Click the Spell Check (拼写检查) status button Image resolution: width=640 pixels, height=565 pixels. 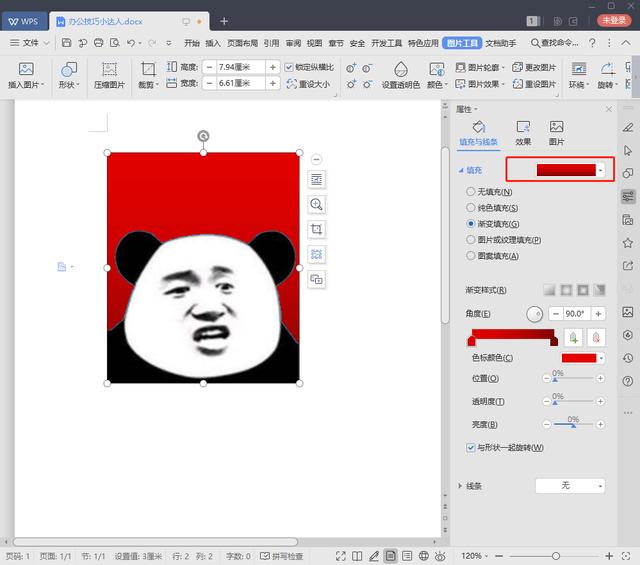pyautogui.click(x=283, y=555)
